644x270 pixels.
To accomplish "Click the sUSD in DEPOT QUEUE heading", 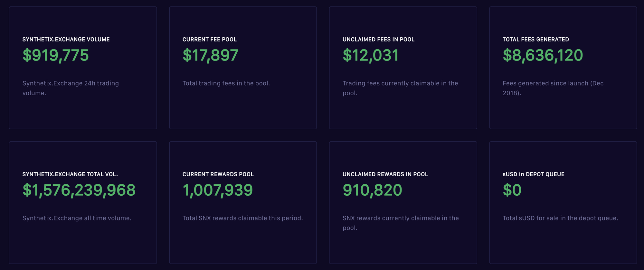I will click(534, 174).
